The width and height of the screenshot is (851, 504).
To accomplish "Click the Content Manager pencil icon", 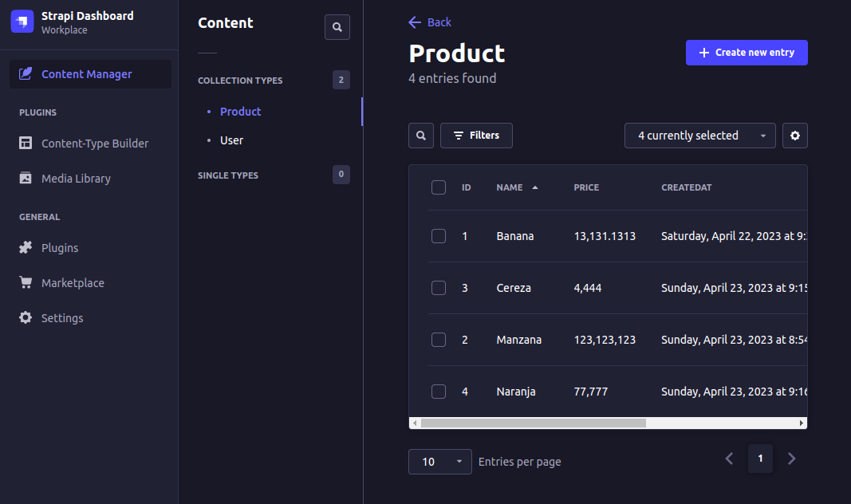I will point(26,74).
